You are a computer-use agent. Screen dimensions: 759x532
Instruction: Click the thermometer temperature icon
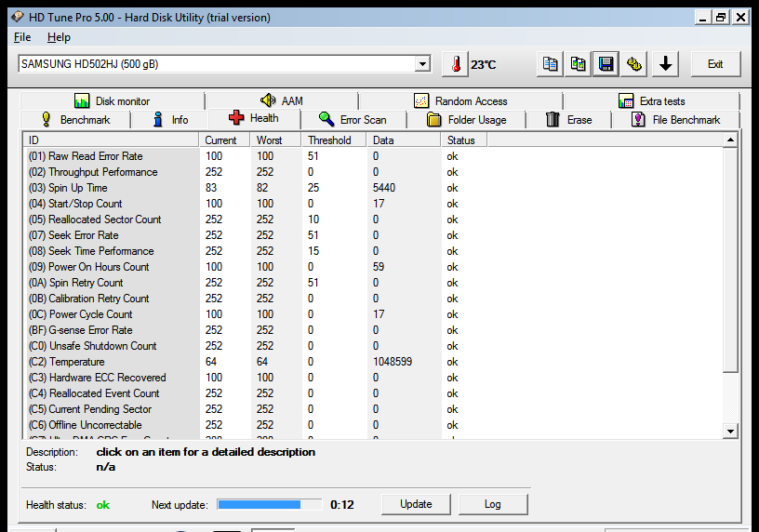(455, 64)
